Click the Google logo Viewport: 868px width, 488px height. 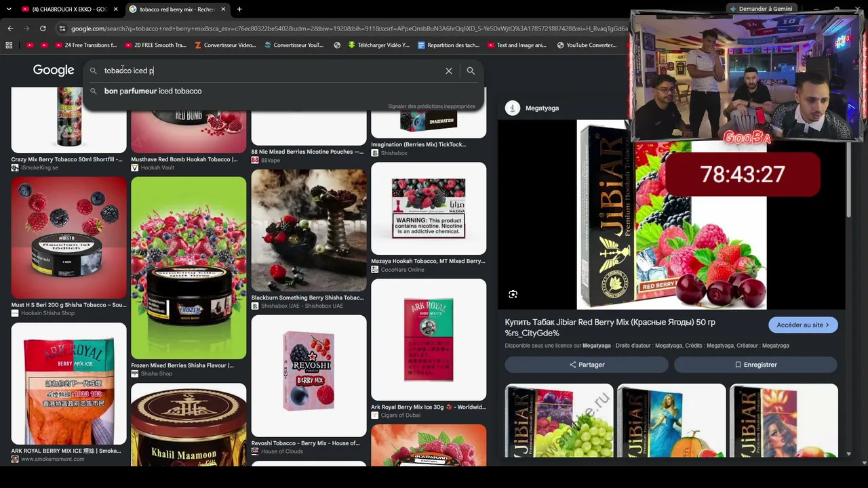click(54, 70)
